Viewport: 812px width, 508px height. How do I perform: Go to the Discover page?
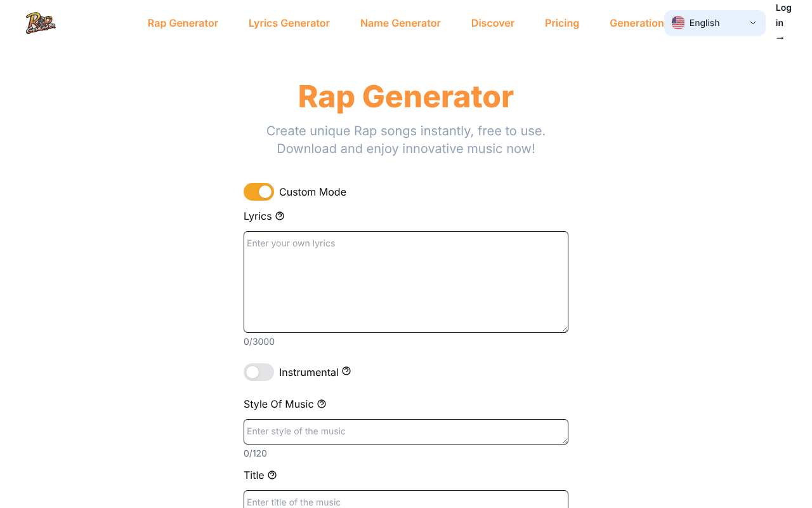click(x=493, y=23)
